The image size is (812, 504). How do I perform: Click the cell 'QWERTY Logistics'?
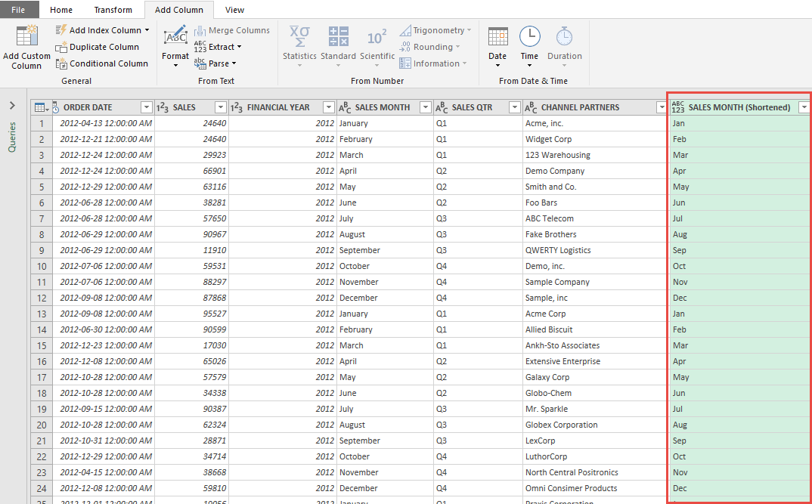point(595,250)
